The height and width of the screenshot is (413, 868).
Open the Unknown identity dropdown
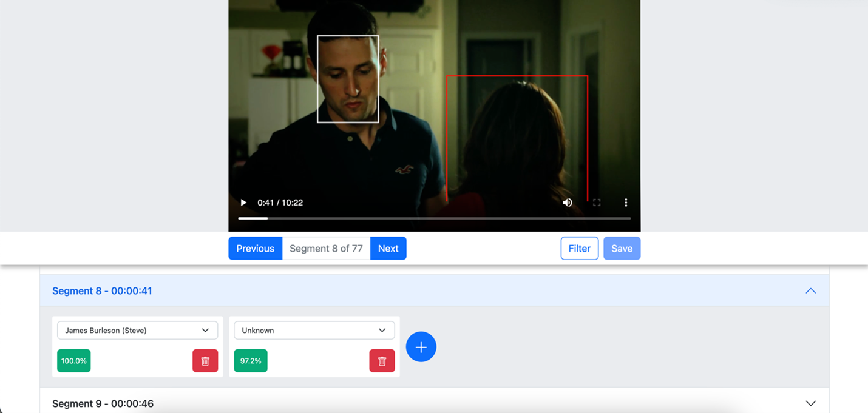tap(314, 330)
